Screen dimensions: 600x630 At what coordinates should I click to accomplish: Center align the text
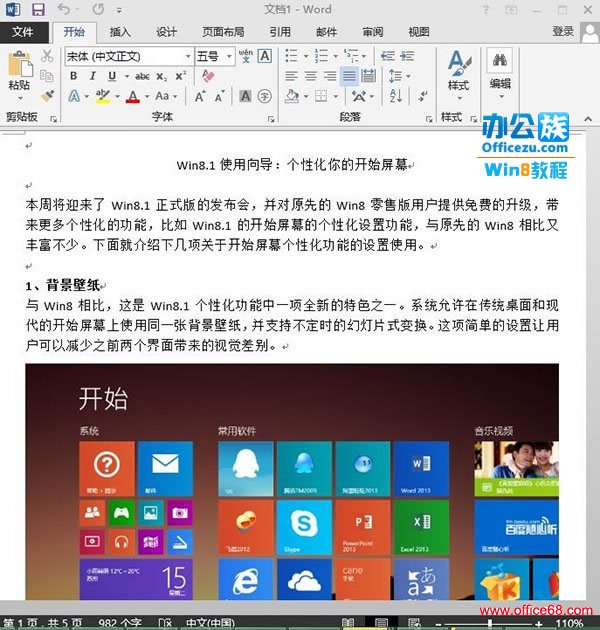311,76
